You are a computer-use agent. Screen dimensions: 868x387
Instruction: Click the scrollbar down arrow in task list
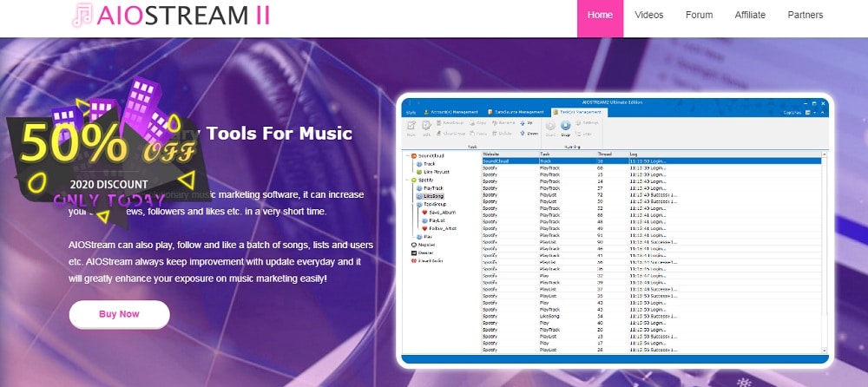point(825,350)
